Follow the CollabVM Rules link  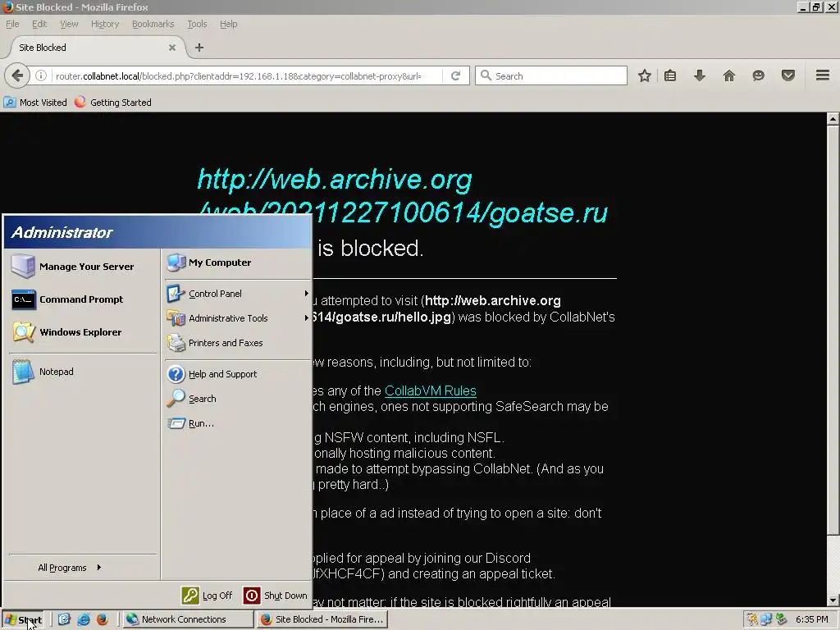[x=430, y=390]
